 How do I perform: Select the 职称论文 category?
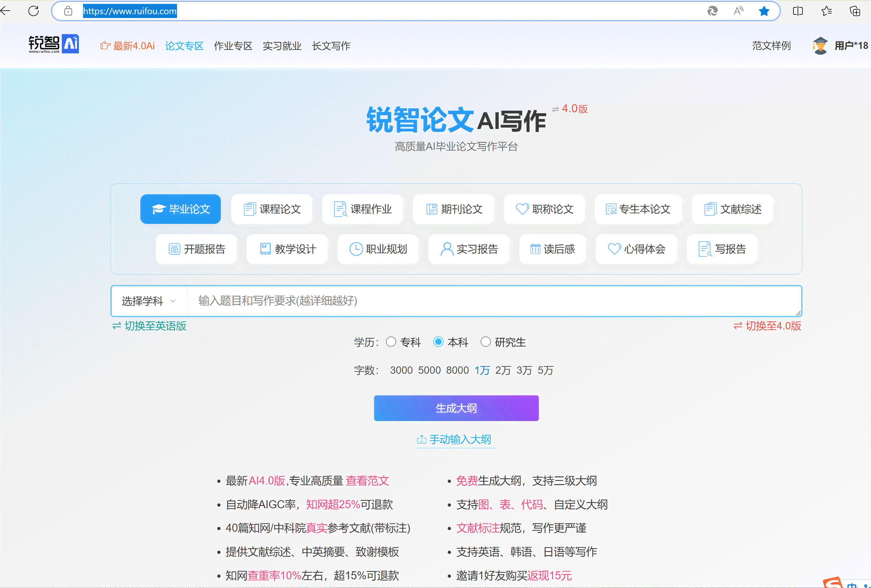(x=544, y=209)
